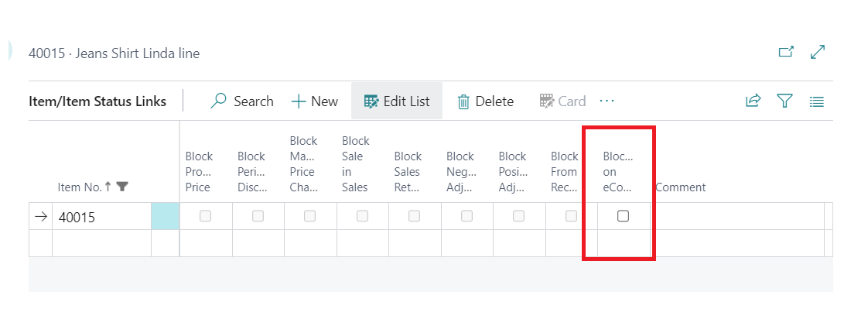Open the list view options icon
Screen dimensions: 868x333
(816, 101)
